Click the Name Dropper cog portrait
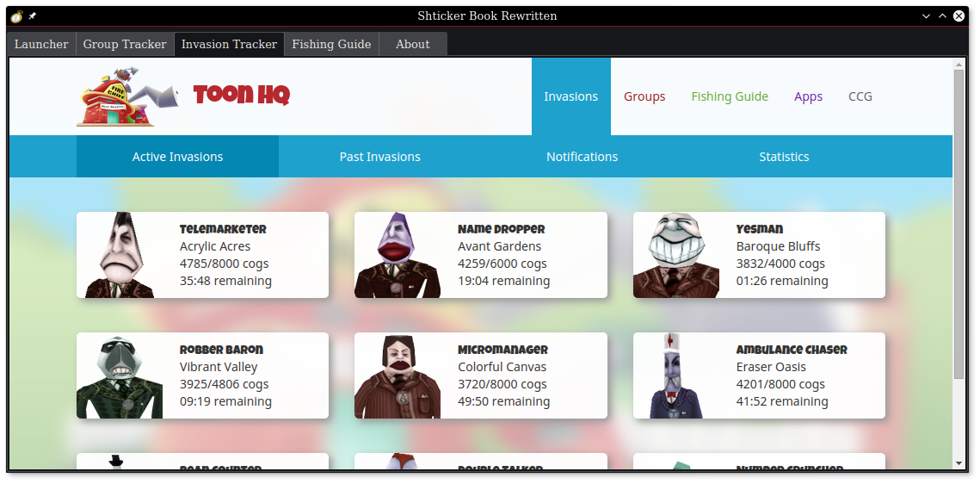The image size is (980, 484). pos(398,255)
